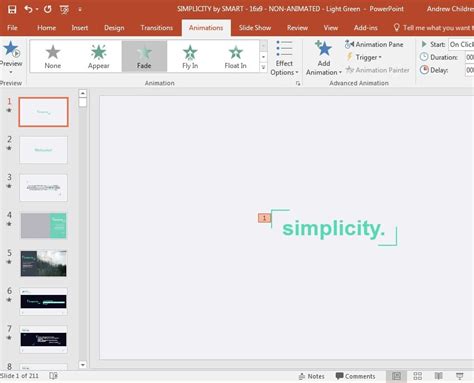The height and width of the screenshot is (383, 474).
Task: Select the animation order marker 1
Action: click(x=264, y=218)
